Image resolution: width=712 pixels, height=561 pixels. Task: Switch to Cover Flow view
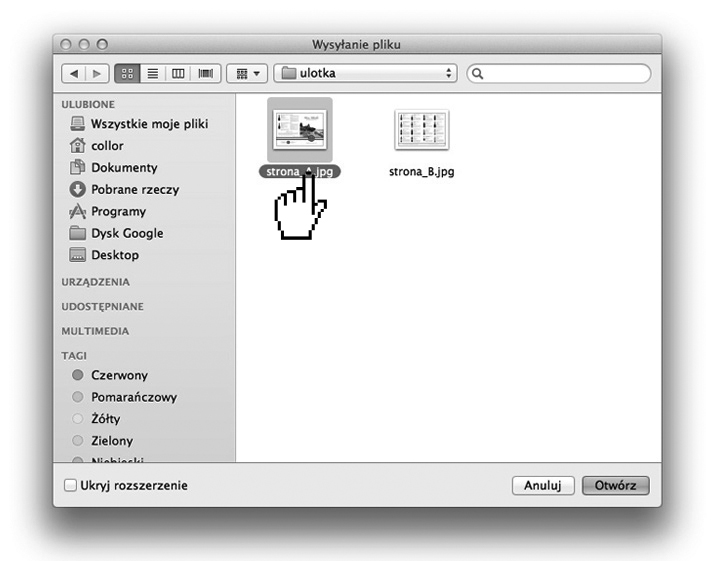(x=205, y=74)
